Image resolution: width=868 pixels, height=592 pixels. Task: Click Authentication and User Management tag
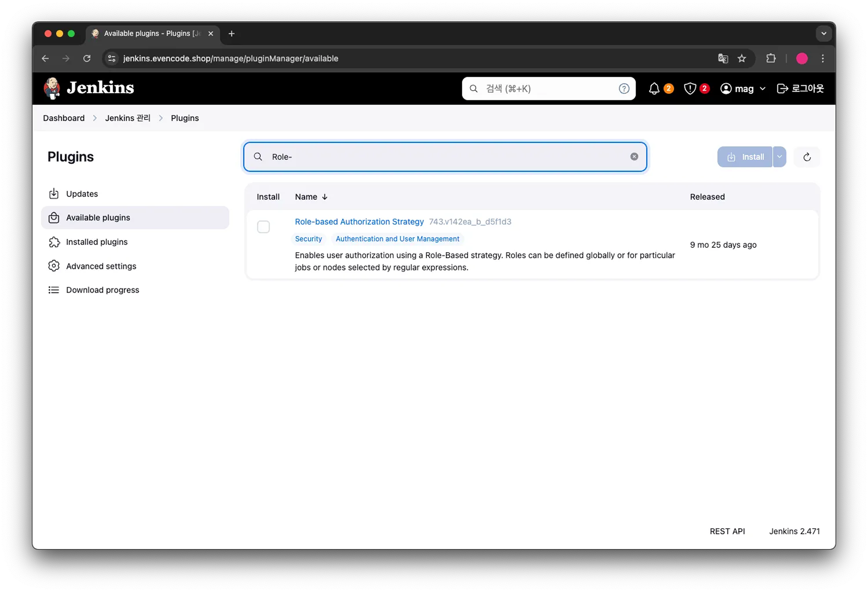(x=398, y=239)
